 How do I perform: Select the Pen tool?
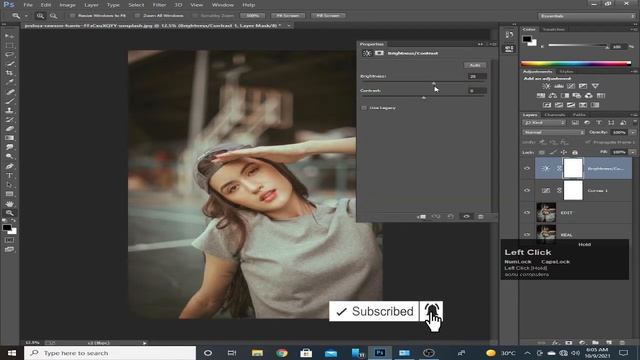point(9,166)
